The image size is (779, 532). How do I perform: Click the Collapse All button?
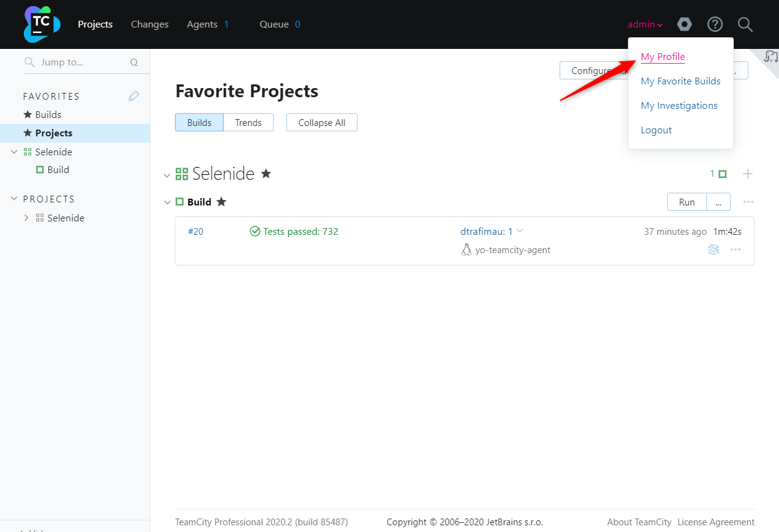click(x=322, y=122)
